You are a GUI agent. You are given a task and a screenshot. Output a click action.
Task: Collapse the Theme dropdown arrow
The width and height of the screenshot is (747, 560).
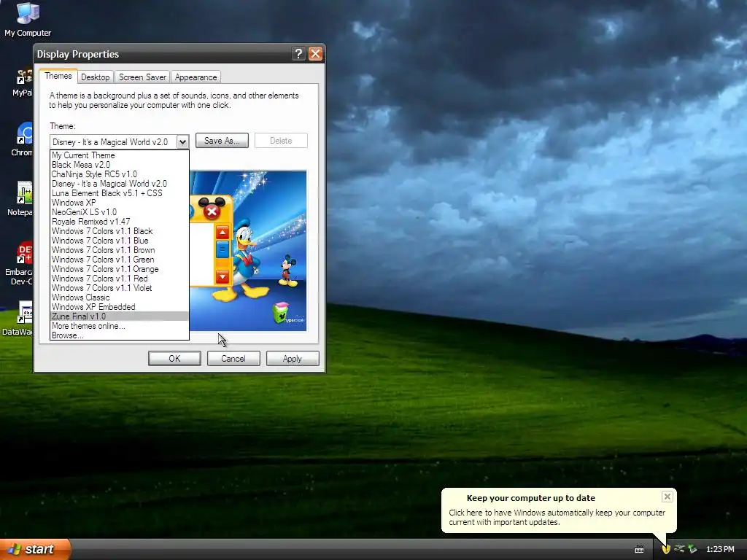pos(182,142)
